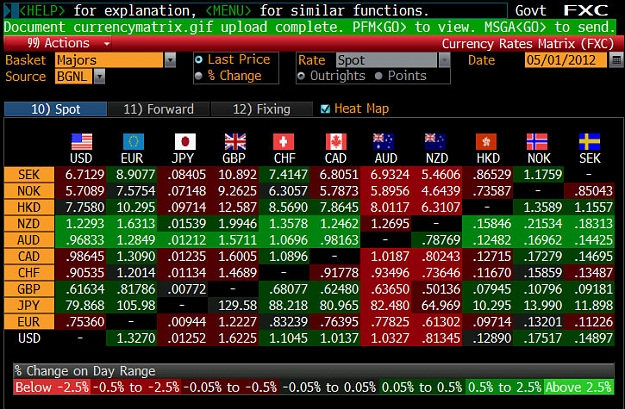Select the Last Price radio option
625x409 pixels.
click(199, 60)
